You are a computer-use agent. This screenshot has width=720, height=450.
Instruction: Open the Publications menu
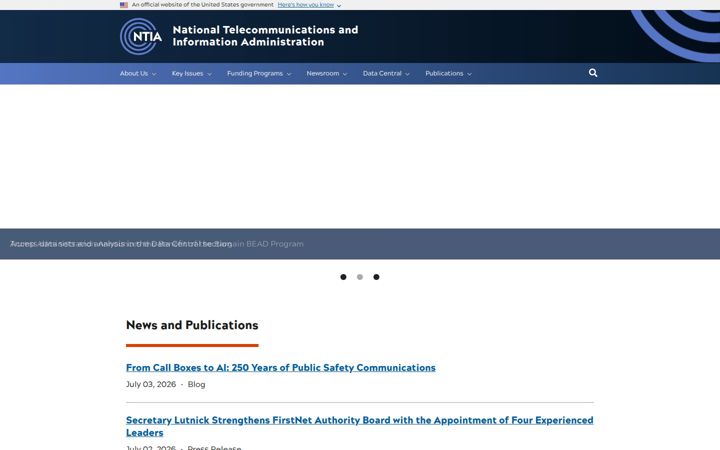(444, 73)
